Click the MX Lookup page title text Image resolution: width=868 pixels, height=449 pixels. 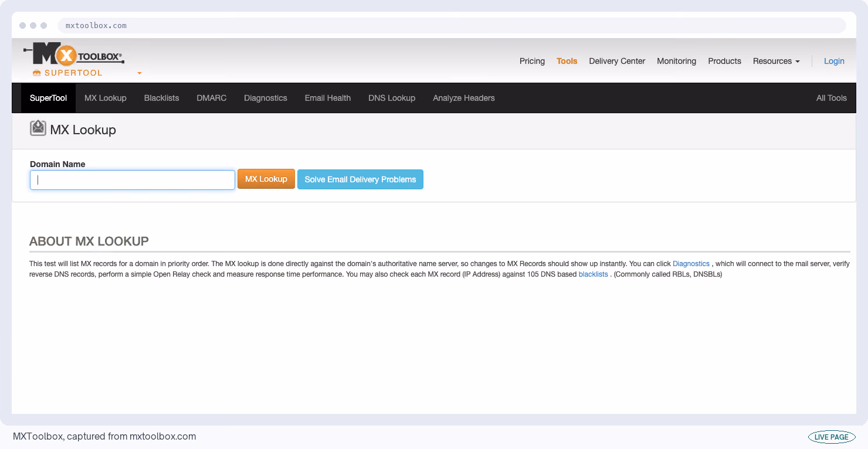pos(83,130)
